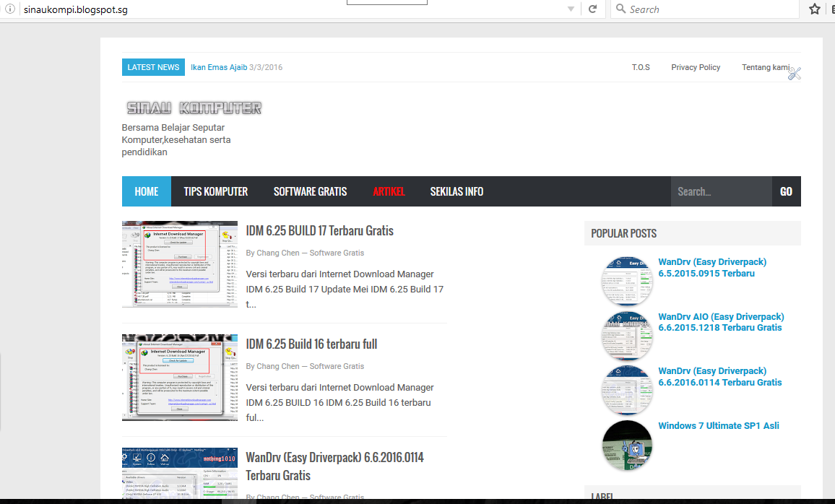Click the wrench and screwdriver tools icon

point(795,74)
